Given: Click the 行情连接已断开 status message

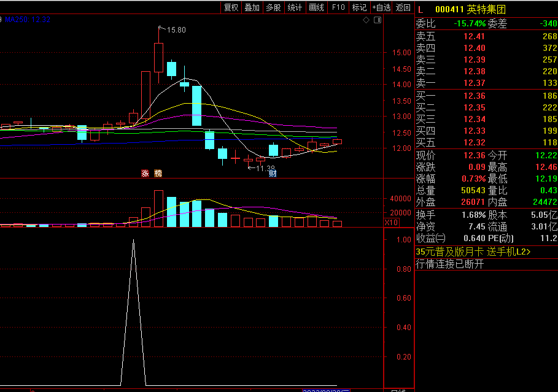Looking at the screenshot, I should tap(450, 264).
